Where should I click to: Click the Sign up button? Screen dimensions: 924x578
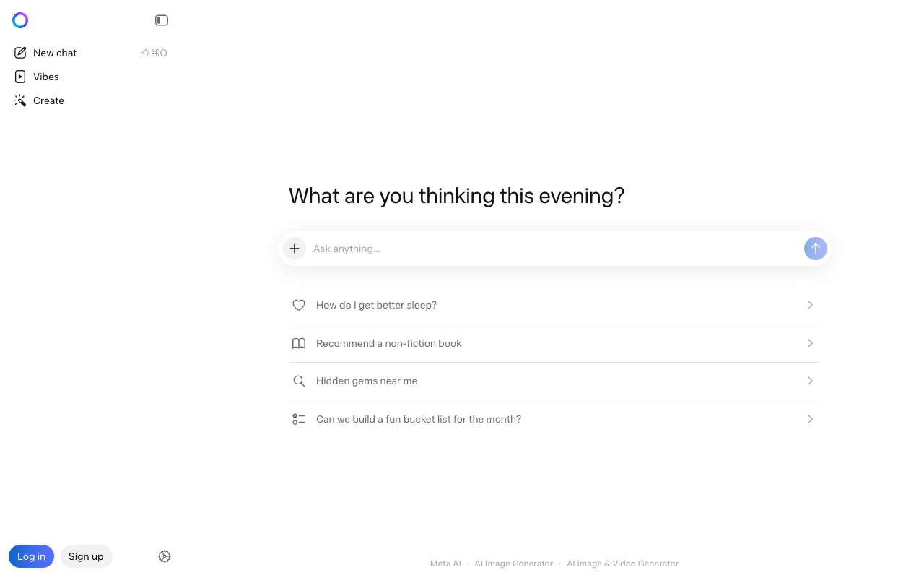tap(86, 556)
